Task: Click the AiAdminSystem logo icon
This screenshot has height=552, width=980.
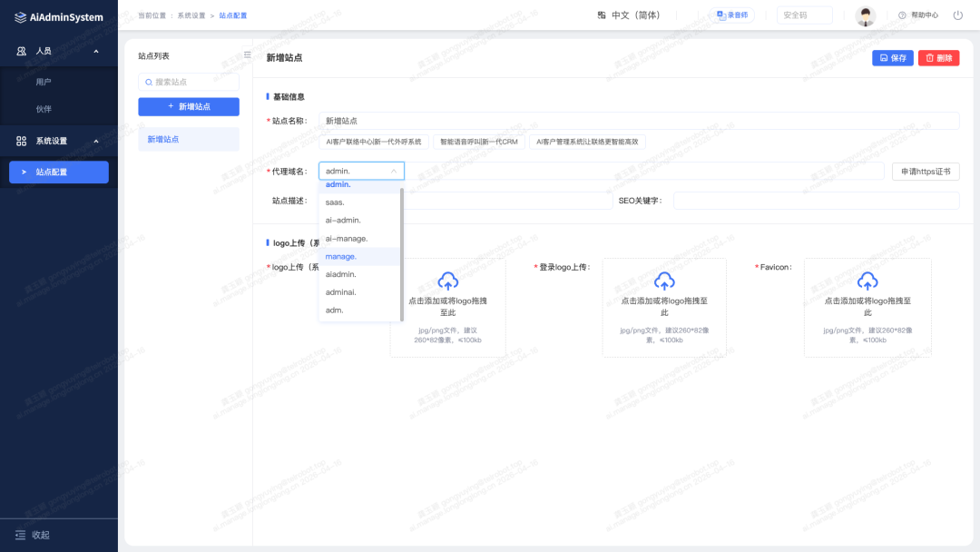Action: [x=21, y=17]
